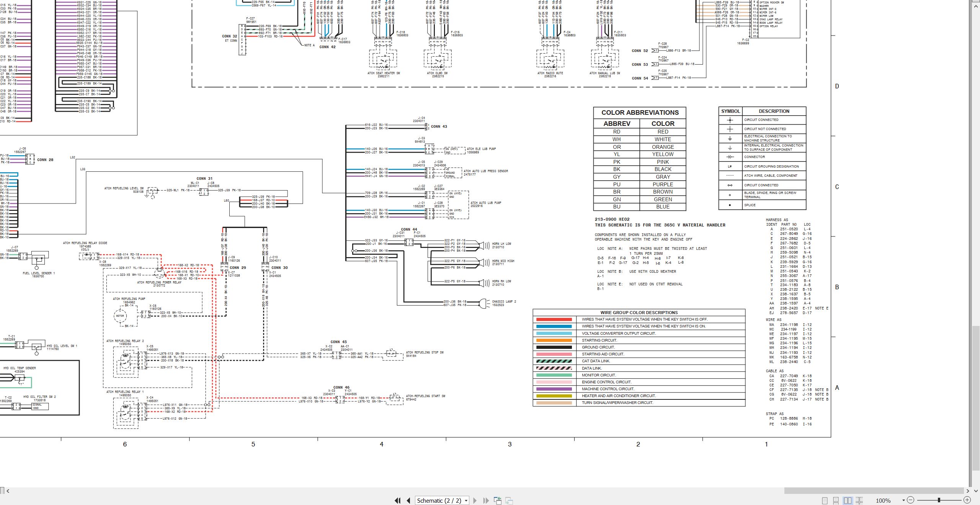Go to the previous page

[408, 500]
